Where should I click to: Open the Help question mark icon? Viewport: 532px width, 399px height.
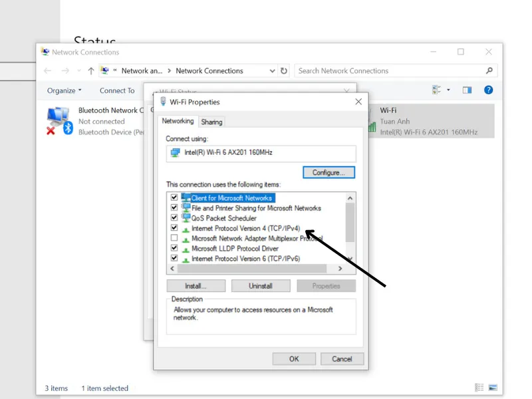point(488,90)
